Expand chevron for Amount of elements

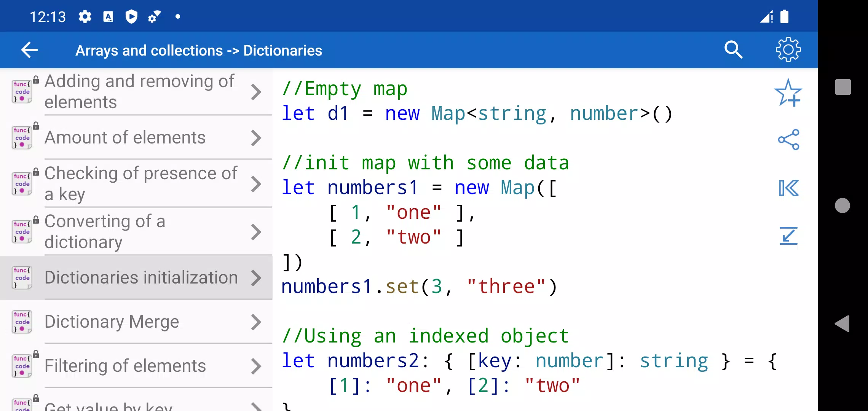point(256,138)
